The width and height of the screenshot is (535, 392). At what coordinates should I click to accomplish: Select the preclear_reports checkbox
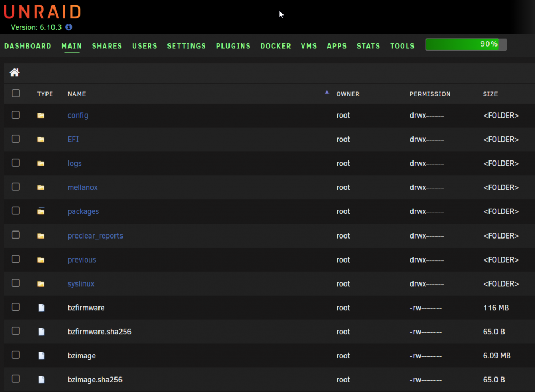16,235
